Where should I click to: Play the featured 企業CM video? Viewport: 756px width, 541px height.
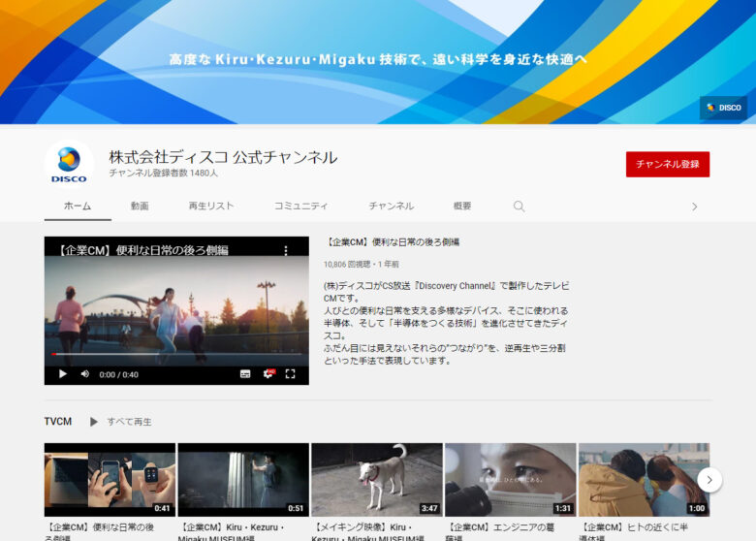(x=63, y=374)
